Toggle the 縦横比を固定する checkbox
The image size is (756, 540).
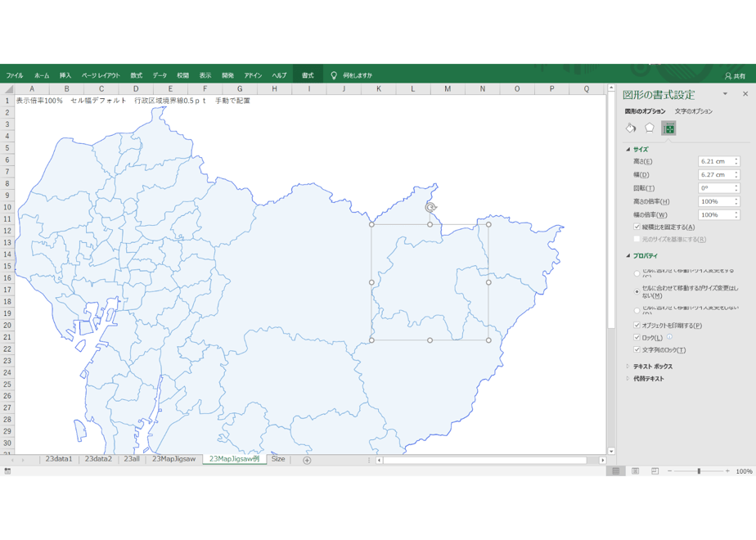637,227
